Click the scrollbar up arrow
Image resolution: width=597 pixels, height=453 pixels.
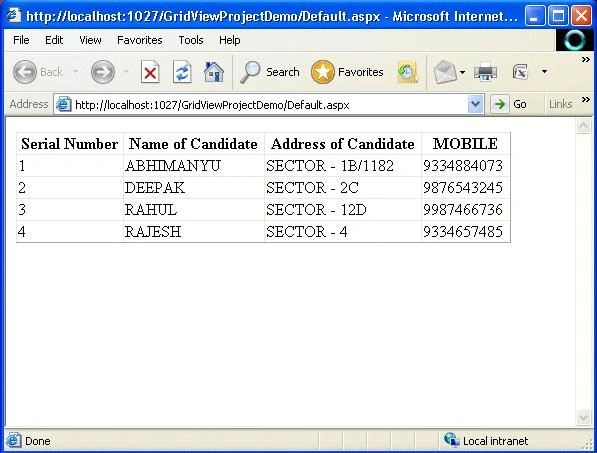pyautogui.click(x=583, y=126)
